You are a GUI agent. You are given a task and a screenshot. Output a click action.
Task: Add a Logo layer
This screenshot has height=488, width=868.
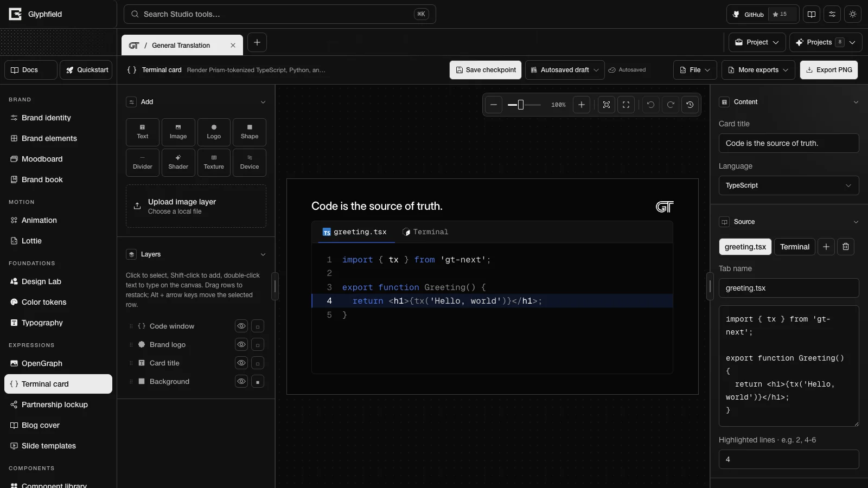(x=214, y=132)
